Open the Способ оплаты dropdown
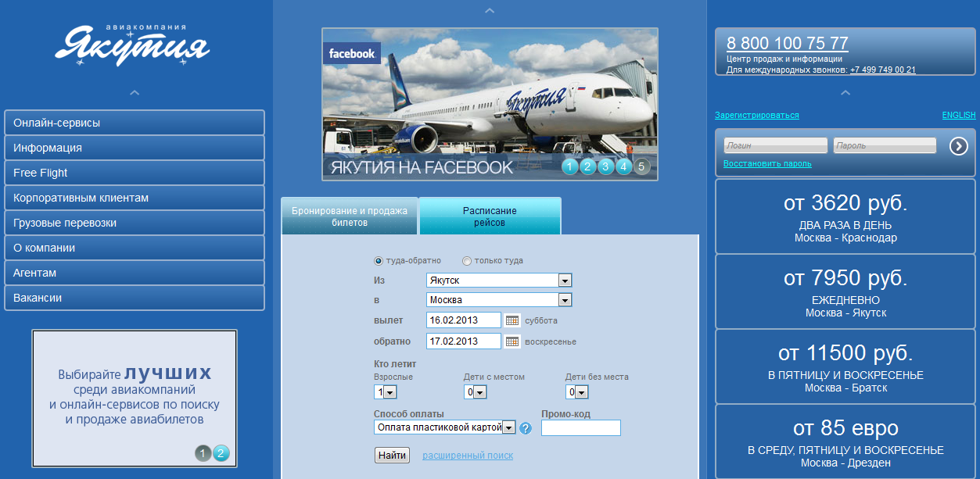Viewport: 980px width, 479px height. (445, 427)
